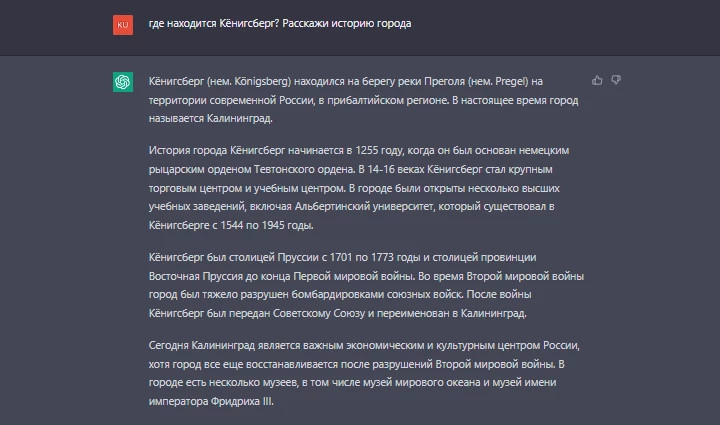The image size is (720, 425).
Task: Click the word Pregel in the first paragraph
Action: pos(511,81)
